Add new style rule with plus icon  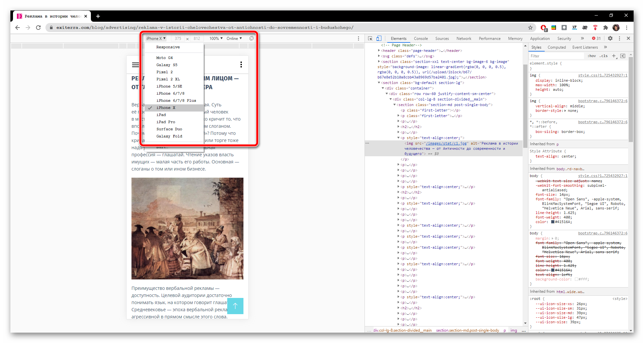[x=614, y=56]
